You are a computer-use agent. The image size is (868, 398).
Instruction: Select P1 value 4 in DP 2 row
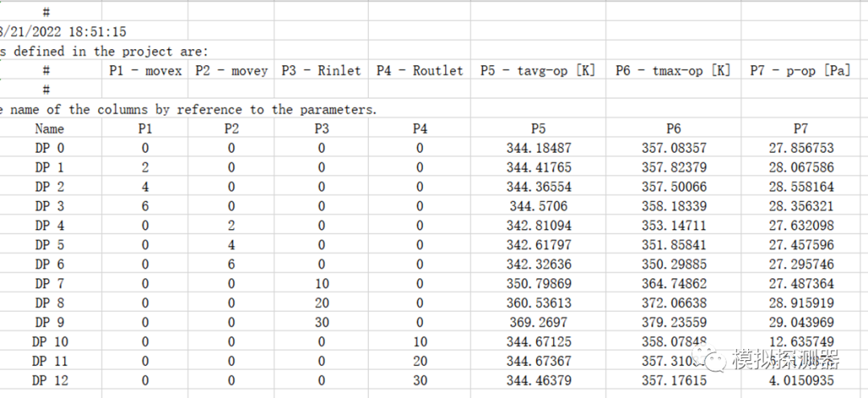point(145,187)
